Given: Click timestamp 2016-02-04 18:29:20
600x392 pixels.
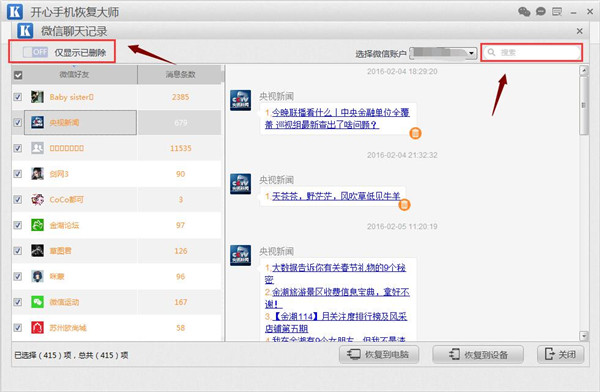Looking at the screenshot, I should coord(402,72).
